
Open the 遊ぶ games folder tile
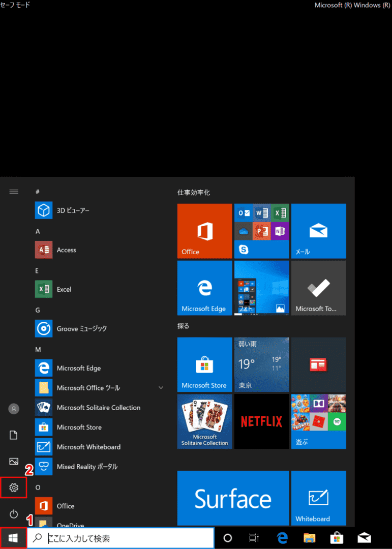(x=318, y=421)
